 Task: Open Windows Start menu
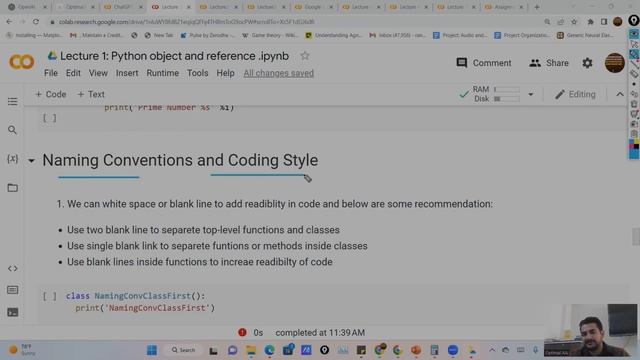click(152, 350)
